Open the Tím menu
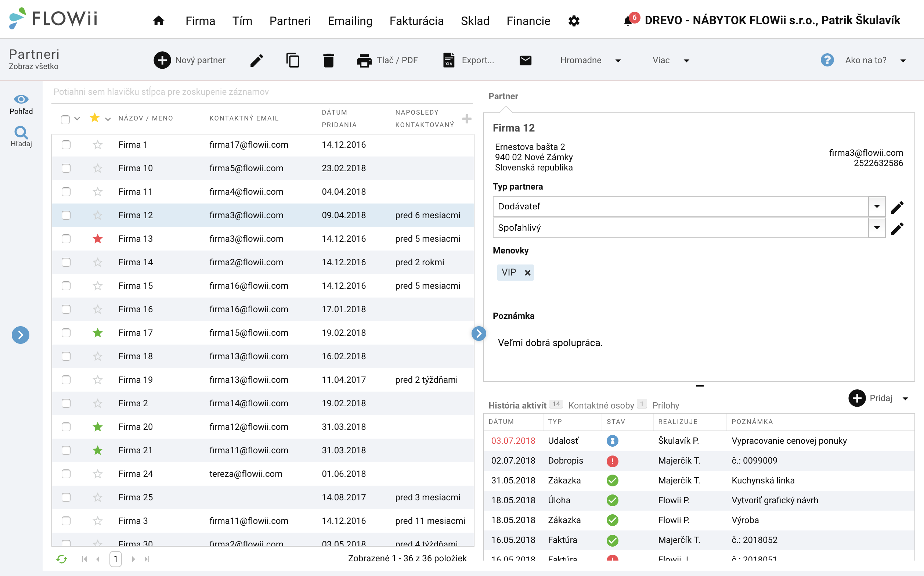924x576 pixels. point(242,21)
